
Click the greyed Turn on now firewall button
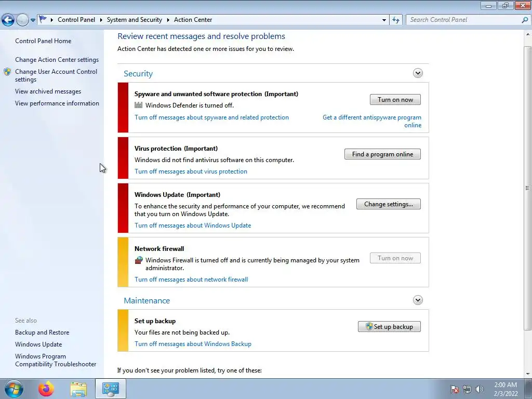click(x=395, y=258)
